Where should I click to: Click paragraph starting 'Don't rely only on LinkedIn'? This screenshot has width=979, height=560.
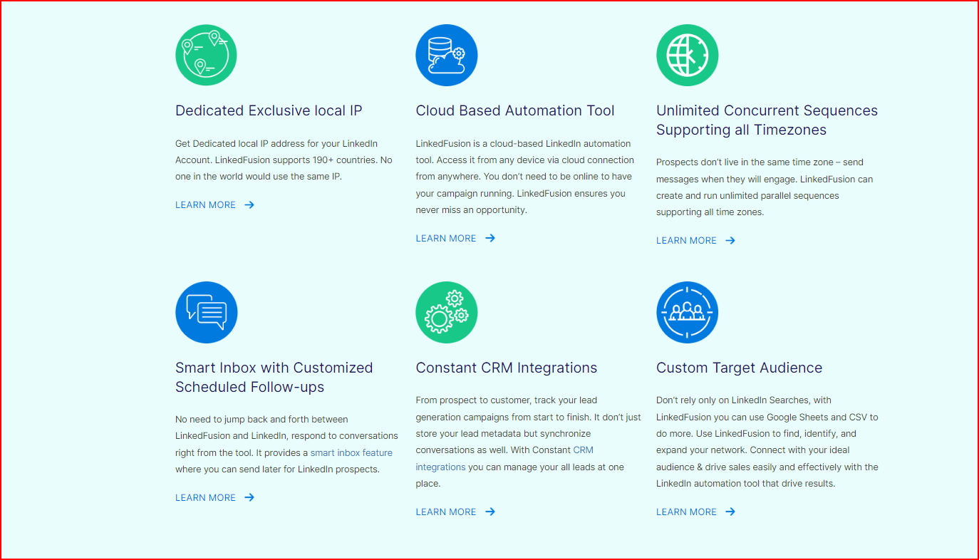pyautogui.click(x=767, y=442)
